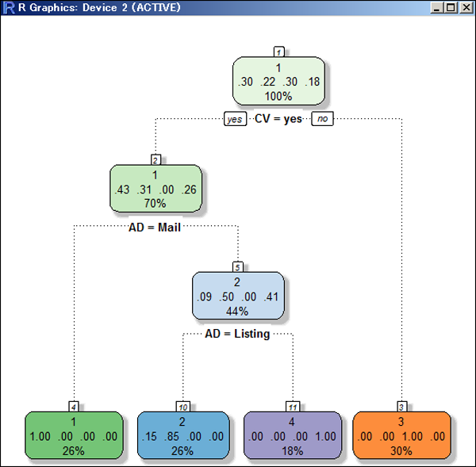The image size is (476, 467).
Task: Click the R logo icon in title bar
Action: [x=8, y=8]
